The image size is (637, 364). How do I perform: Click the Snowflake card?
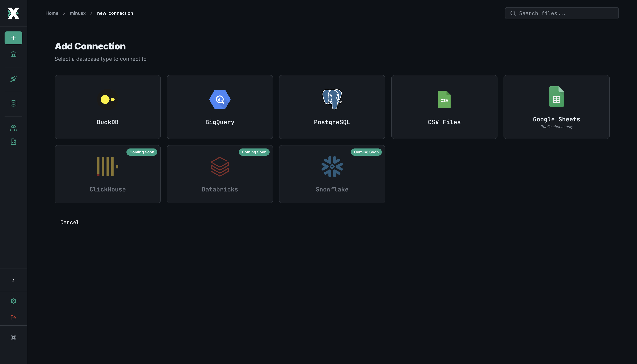(x=332, y=174)
